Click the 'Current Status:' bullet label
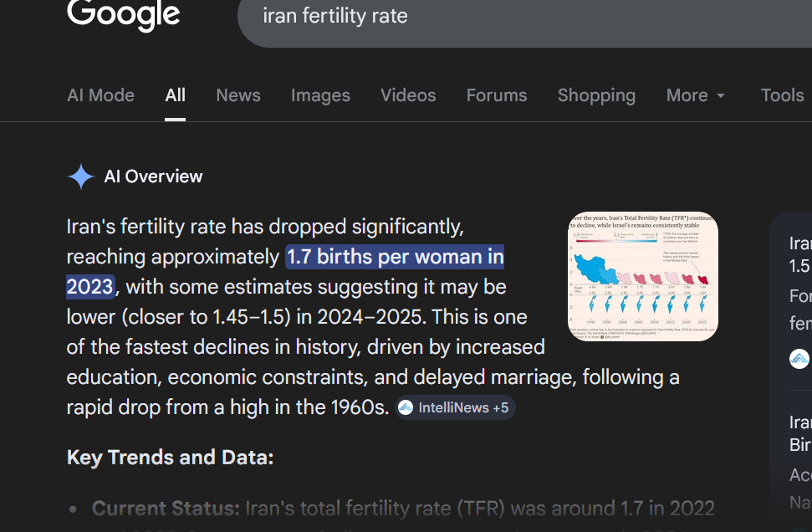This screenshot has width=812, height=532. 166,509
